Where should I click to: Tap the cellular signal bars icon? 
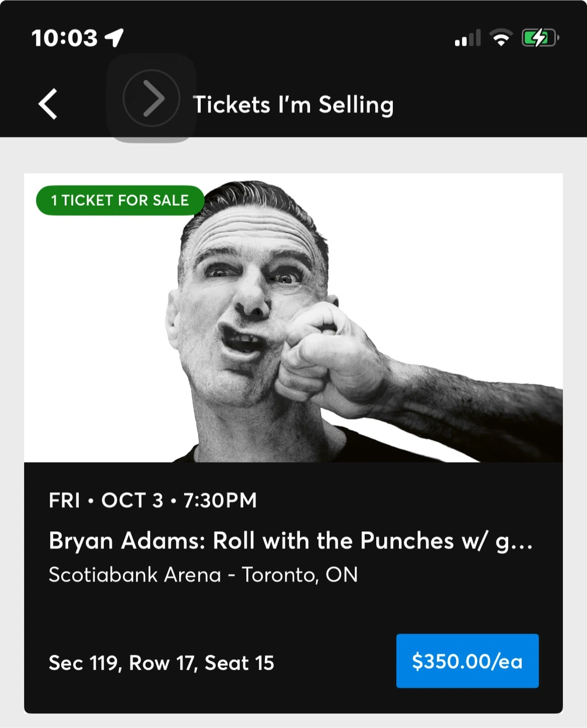coord(467,38)
